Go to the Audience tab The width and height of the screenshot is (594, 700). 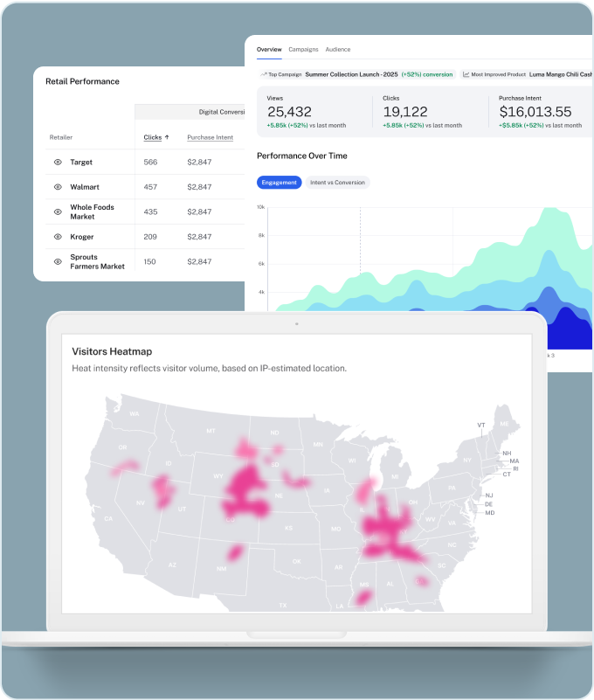coord(338,50)
